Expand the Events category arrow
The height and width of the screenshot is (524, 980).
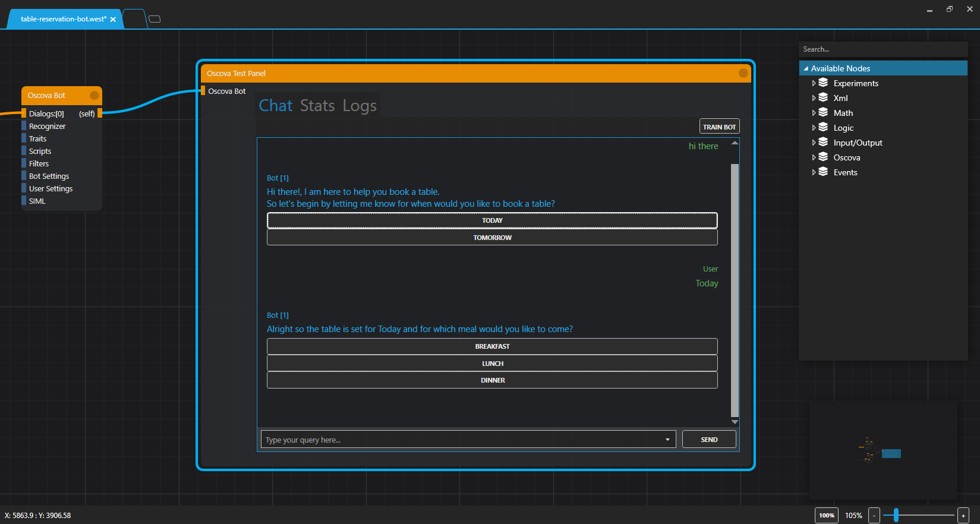click(814, 172)
